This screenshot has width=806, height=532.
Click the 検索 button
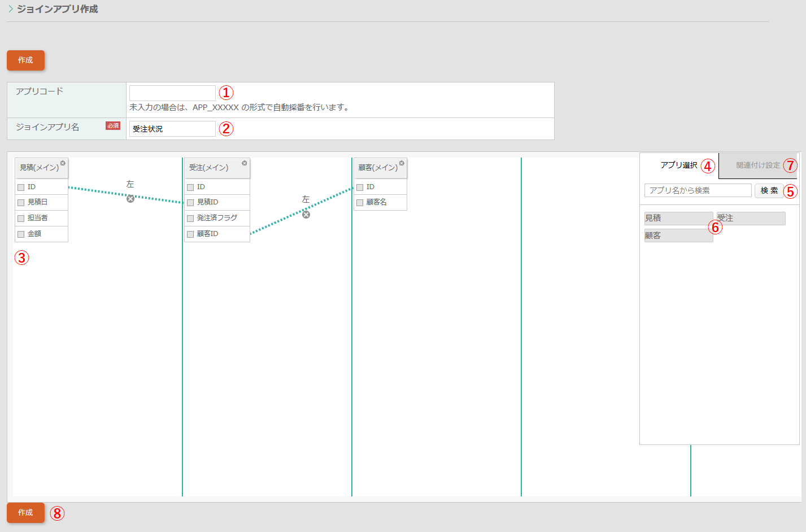769,191
